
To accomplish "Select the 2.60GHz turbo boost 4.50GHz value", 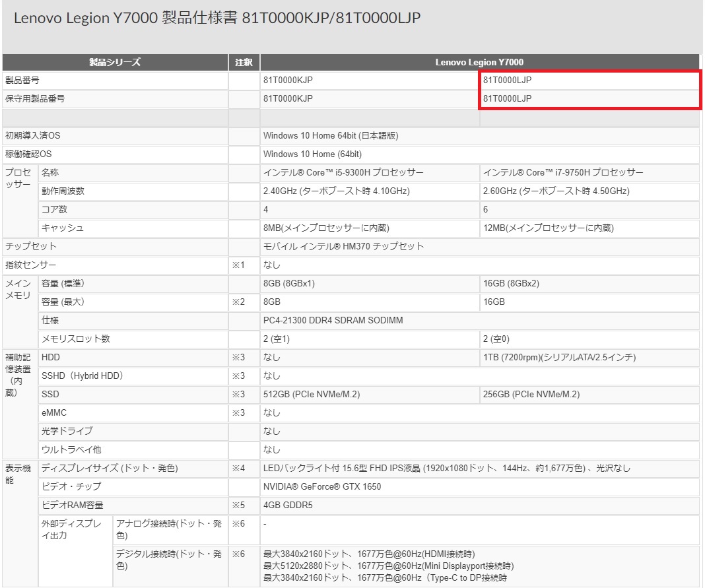I will (556, 191).
